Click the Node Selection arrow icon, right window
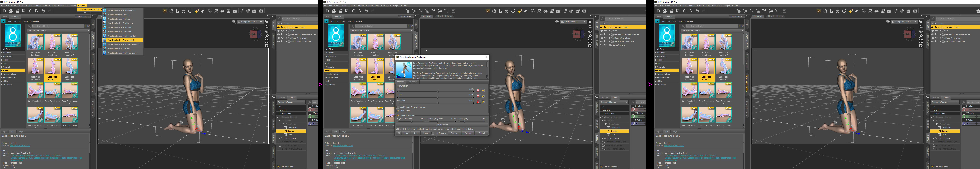 coord(832,11)
